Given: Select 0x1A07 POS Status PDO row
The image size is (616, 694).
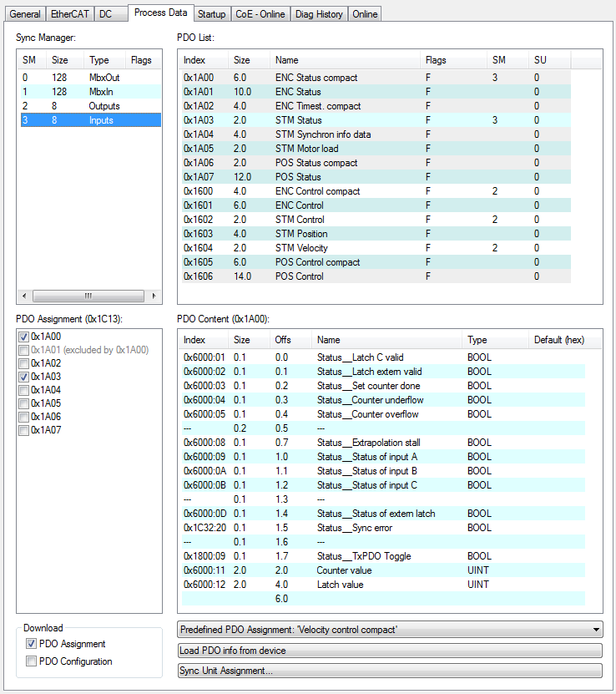Looking at the screenshot, I should click(376, 176).
